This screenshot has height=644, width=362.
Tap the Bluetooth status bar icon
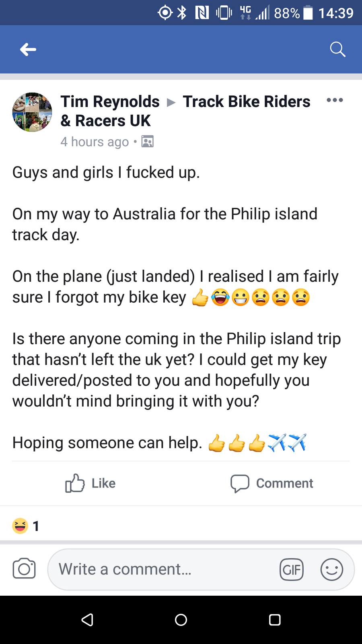[182, 13]
